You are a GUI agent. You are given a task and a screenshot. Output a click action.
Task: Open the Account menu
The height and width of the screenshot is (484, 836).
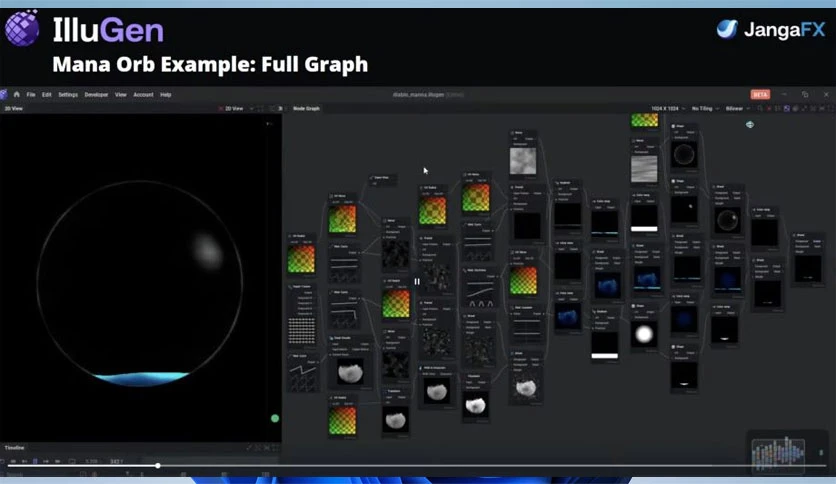coord(143,94)
